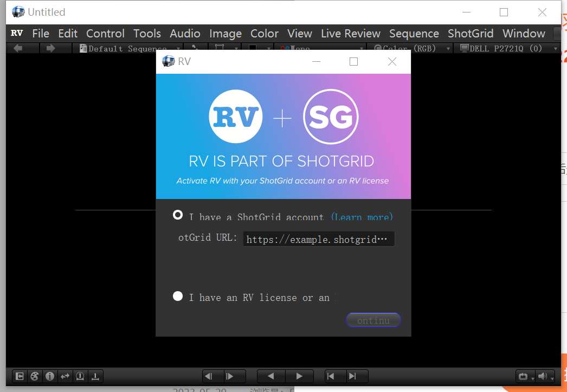Click the Learn more link
Viewport: 567px width, 392px height.
(x=362, y=217)
